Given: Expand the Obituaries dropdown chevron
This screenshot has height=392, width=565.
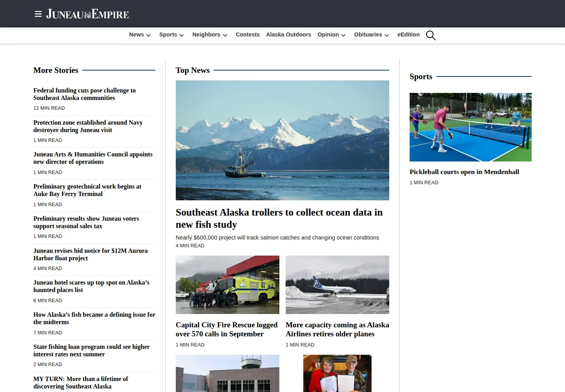Looking at the screenshot, I should [386, 35].
